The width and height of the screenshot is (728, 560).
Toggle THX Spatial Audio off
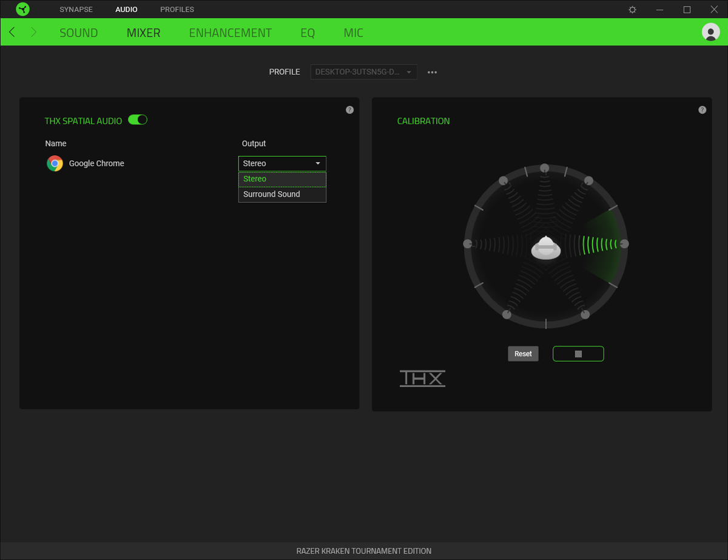coord(138,120)
